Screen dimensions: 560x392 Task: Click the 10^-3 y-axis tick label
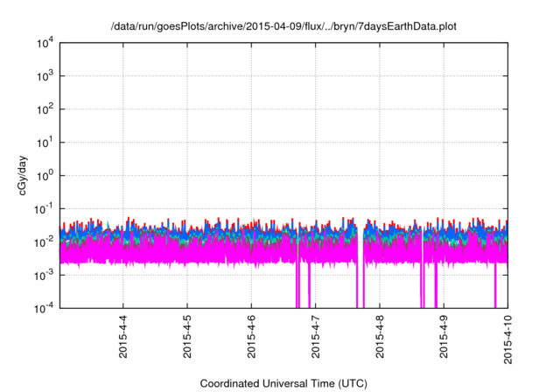[44, 276]
